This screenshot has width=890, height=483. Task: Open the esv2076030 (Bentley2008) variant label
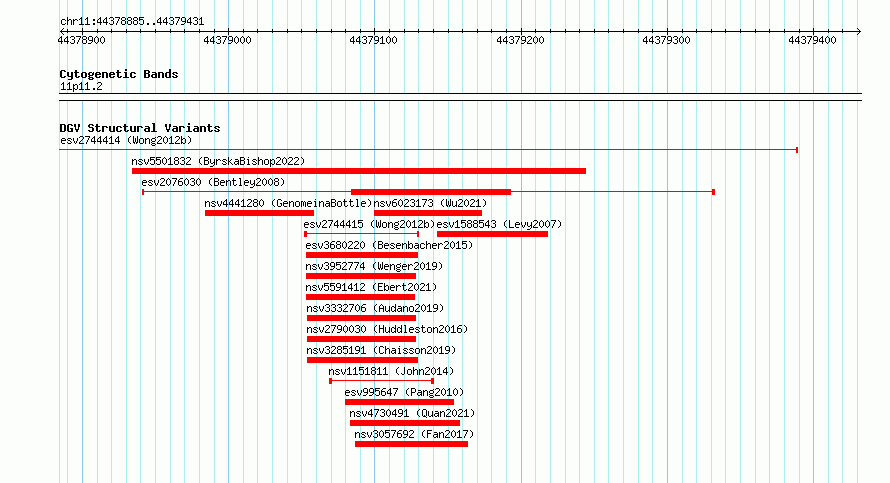coord(213,182)
